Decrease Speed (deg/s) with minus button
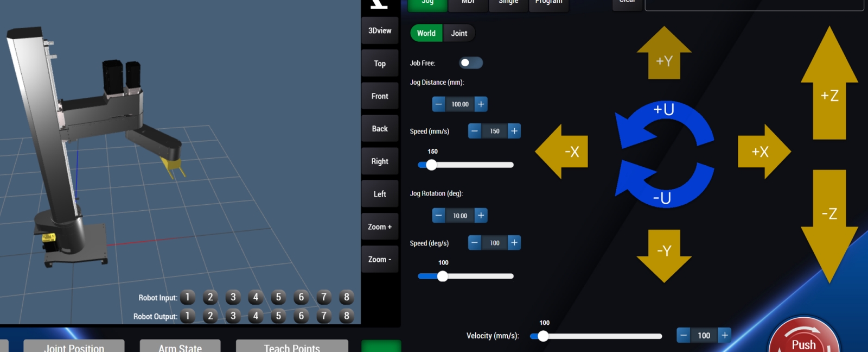This screenshot has height=352, width=868. (475, 243)
